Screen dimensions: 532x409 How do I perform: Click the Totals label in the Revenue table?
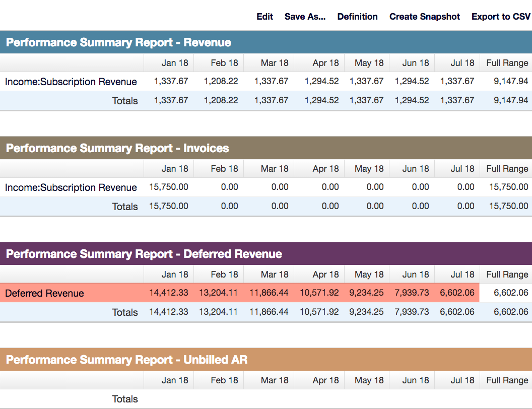(x=125, y=101)
